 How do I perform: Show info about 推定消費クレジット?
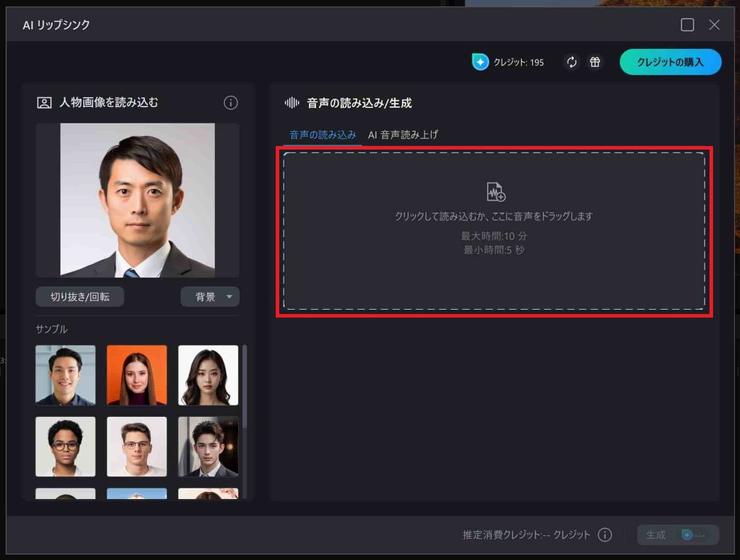click(605, 534)
